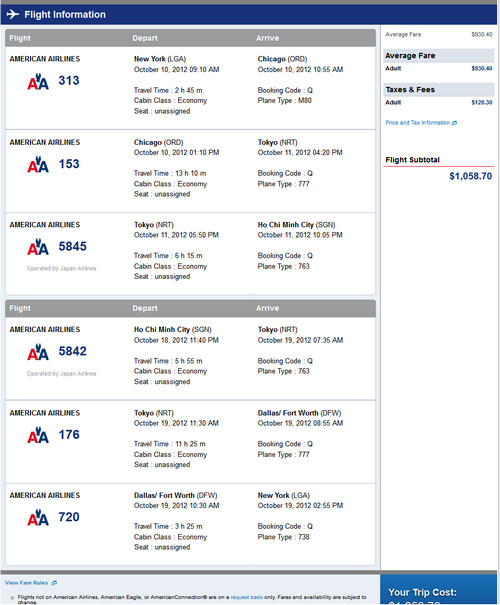Click the Depart column header of return flights
Screen dimensions: 500x605
[145, 308]
